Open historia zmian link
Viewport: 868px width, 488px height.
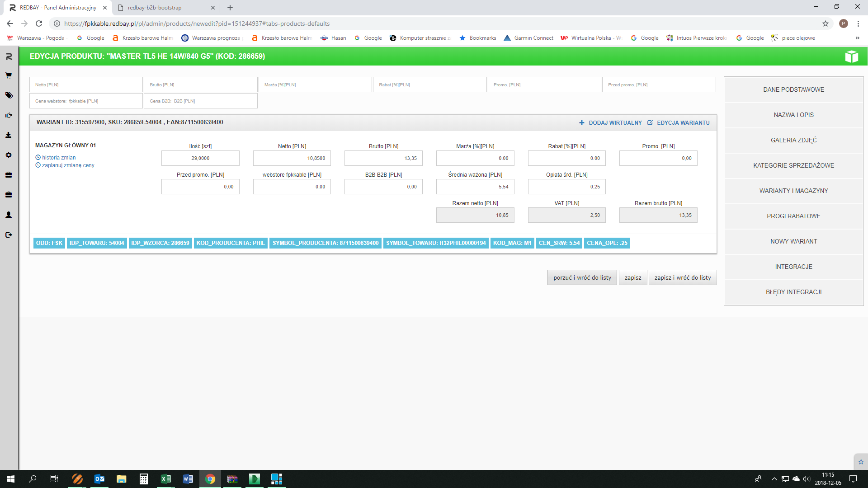(x=59, y=158)
